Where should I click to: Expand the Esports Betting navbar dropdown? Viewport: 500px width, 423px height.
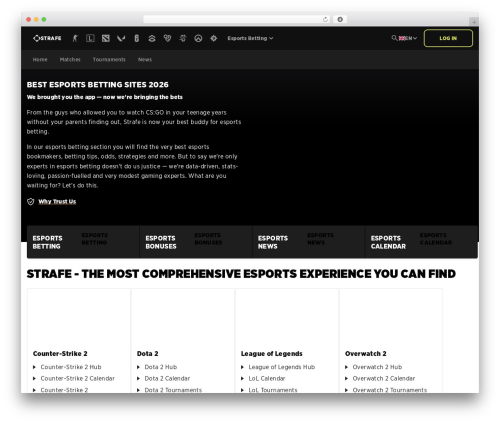tap(250, 38)
